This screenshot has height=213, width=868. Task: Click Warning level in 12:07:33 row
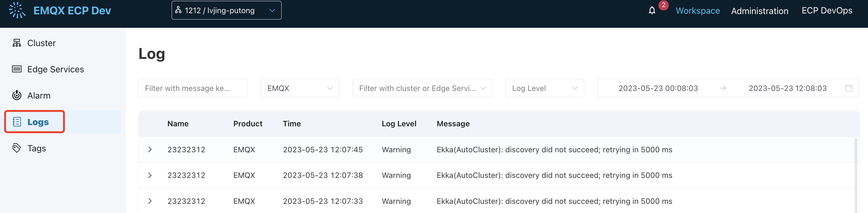tap(396, 201)
